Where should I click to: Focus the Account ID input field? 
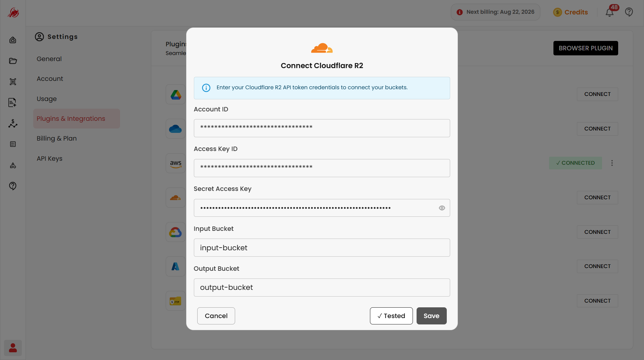tap(322, 128)
